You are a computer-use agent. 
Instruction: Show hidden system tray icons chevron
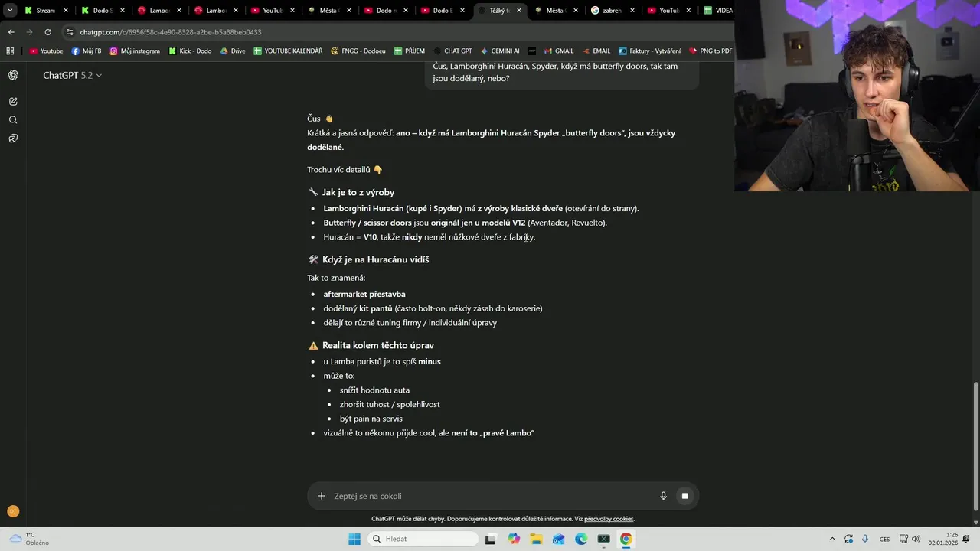(832, 539)
